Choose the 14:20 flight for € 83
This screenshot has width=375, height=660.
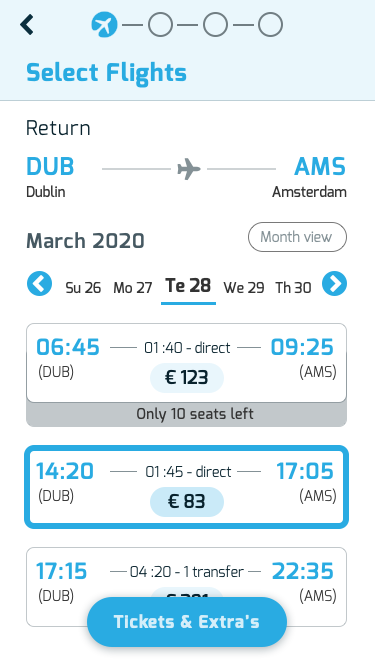pos(186,487)
